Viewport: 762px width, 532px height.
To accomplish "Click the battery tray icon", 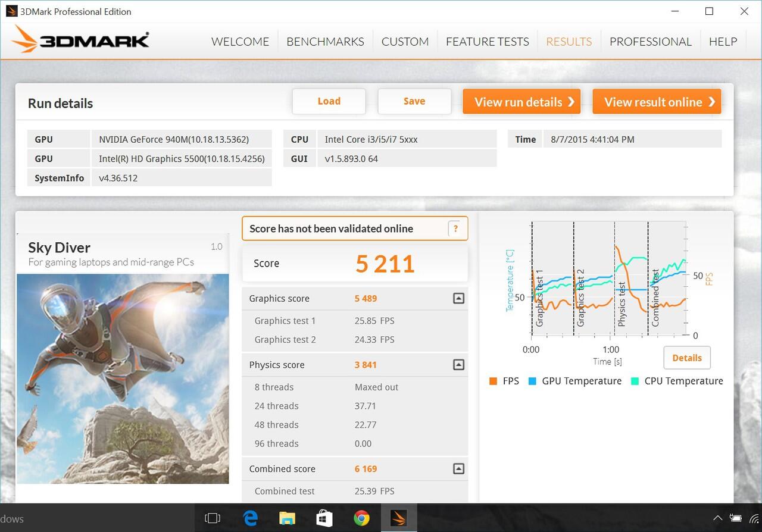I will pos(736,518).
